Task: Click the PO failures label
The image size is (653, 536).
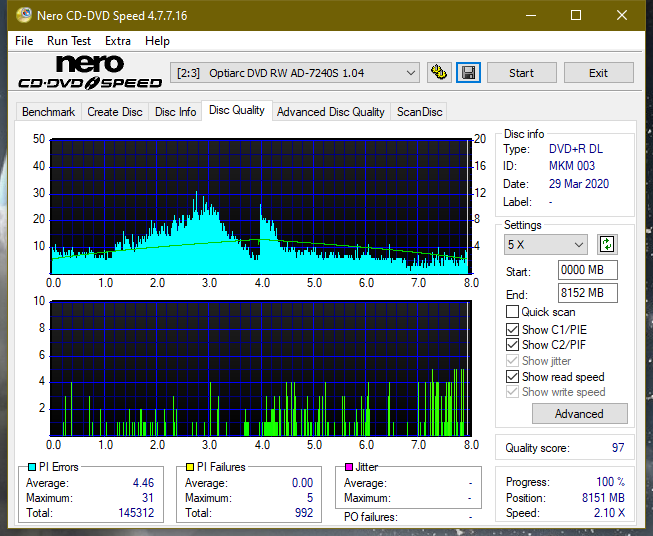Action: [x=371, y=517]
